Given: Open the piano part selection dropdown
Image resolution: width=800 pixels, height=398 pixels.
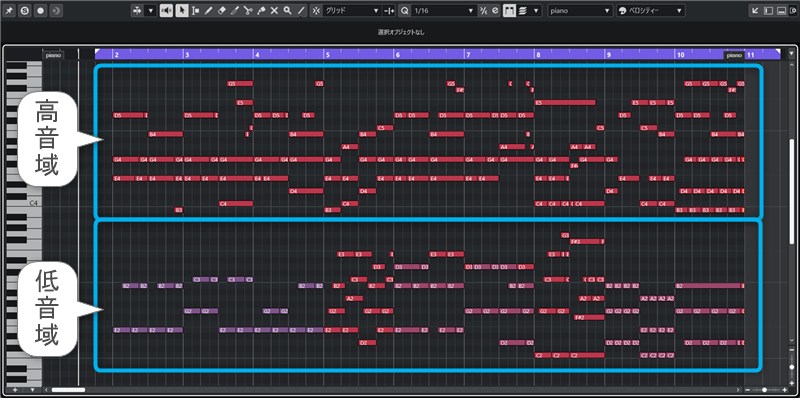Looking at the screenshot, I should pos(580,11).
